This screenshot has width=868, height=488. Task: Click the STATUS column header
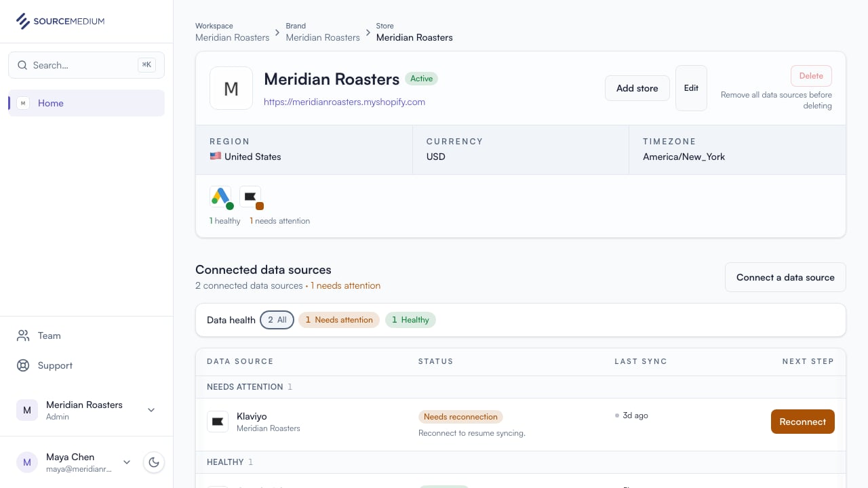click(436, 361)
